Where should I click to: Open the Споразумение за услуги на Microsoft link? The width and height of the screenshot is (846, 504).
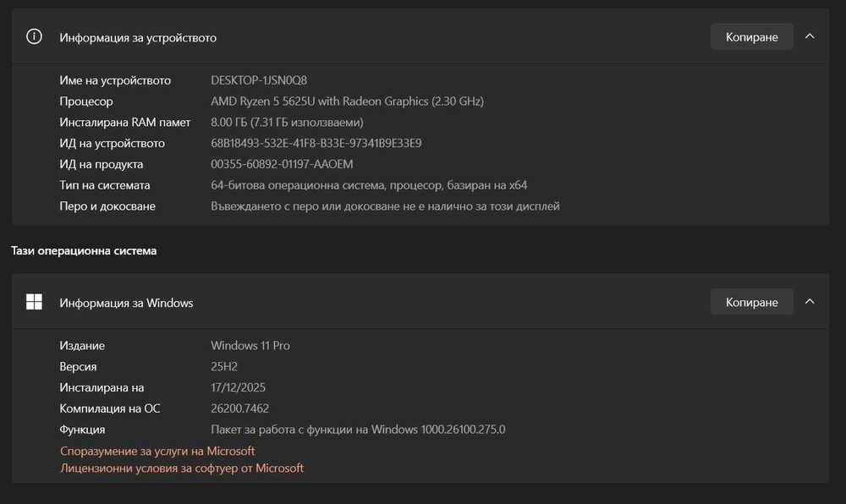[x=157, y=451]
